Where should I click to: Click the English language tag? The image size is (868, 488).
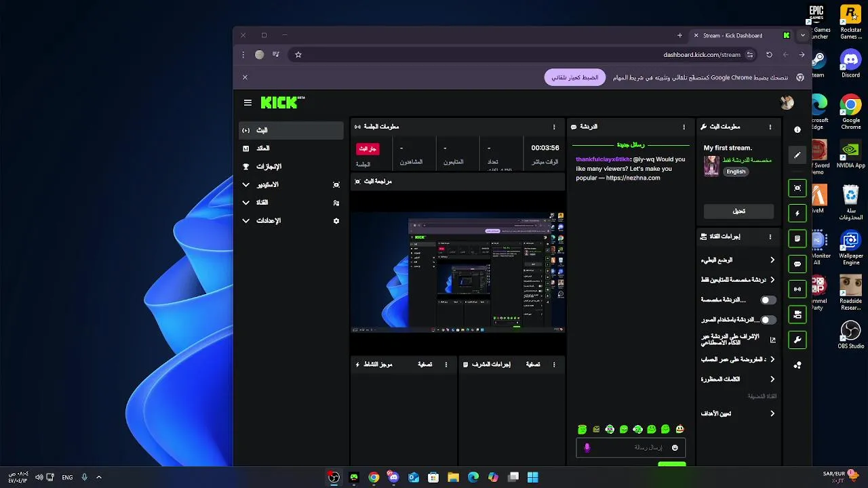tap(736, 172)
